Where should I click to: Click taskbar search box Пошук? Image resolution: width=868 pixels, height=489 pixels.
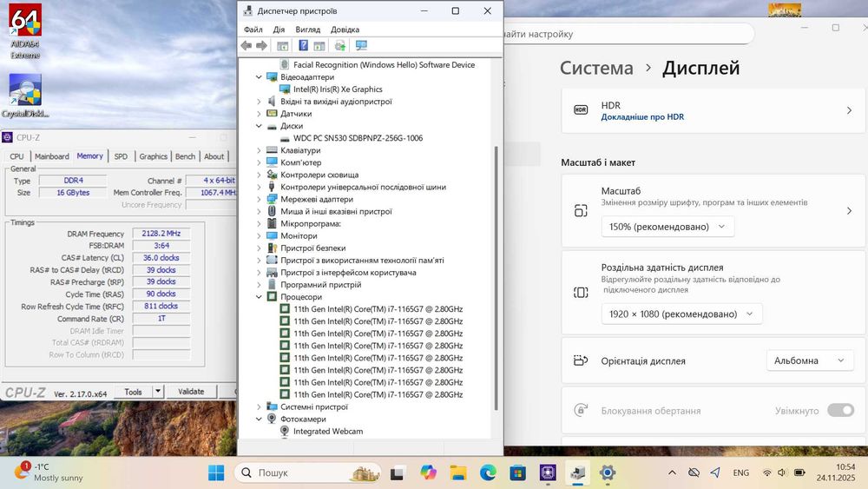[x=309, y=472]
